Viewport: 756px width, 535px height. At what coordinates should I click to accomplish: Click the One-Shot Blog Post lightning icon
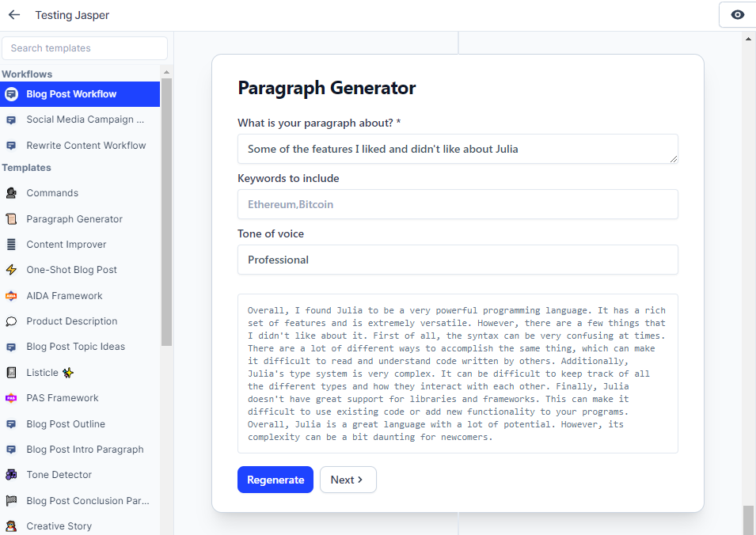click(x=11, y=270)
